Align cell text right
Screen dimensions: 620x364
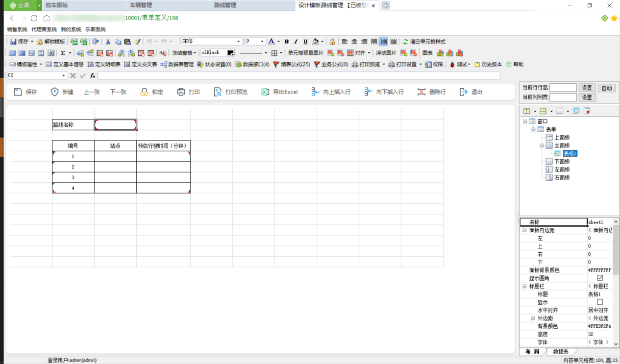[364, 42]
